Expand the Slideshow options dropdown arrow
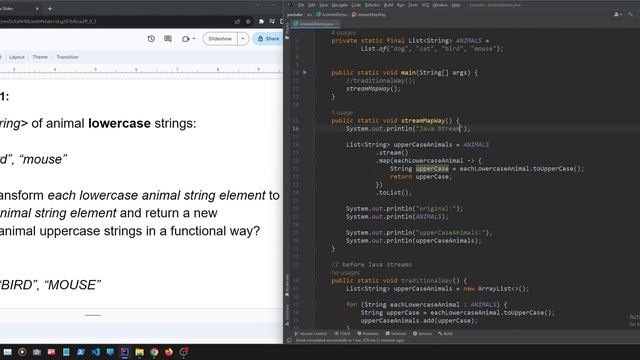 click(x=243, y=39)
